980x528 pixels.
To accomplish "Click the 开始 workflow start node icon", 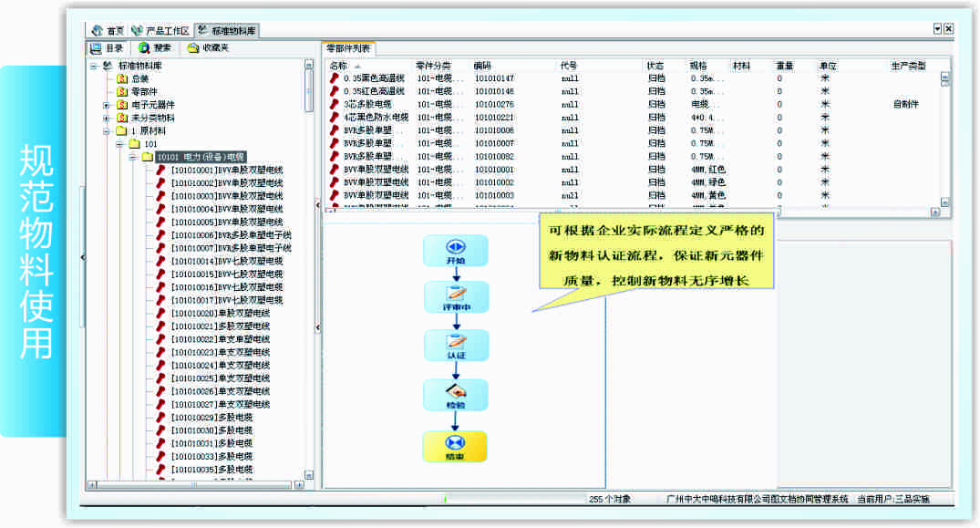I will click(x=455, y=246).
